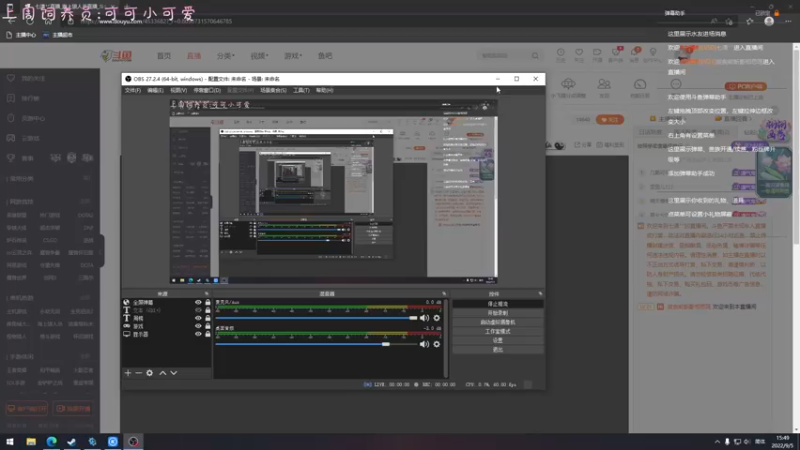The width and height of the screenshot is (800, 450).
Task: Expand the 视频 dropdown in Douyu nav
Action: point(259,56)
